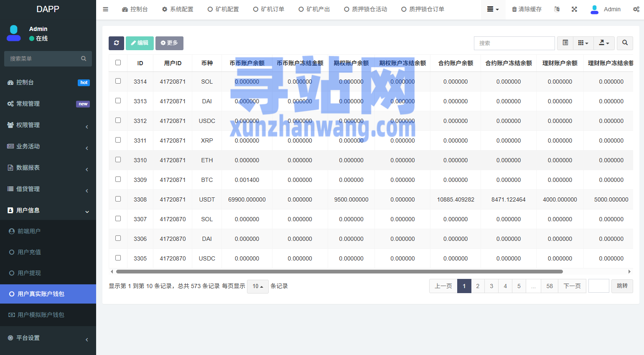Open the 矿机订单 top tab

[x=269, y=9]
